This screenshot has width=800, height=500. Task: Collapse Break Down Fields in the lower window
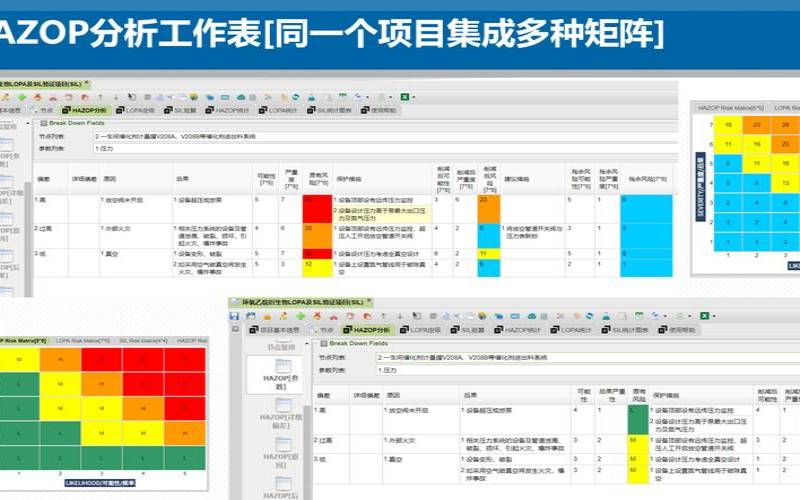click(x=323, y=343)
